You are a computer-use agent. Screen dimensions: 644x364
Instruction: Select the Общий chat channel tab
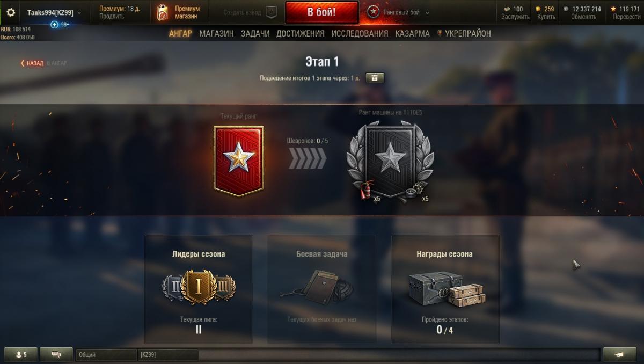[x=106, y=354]
